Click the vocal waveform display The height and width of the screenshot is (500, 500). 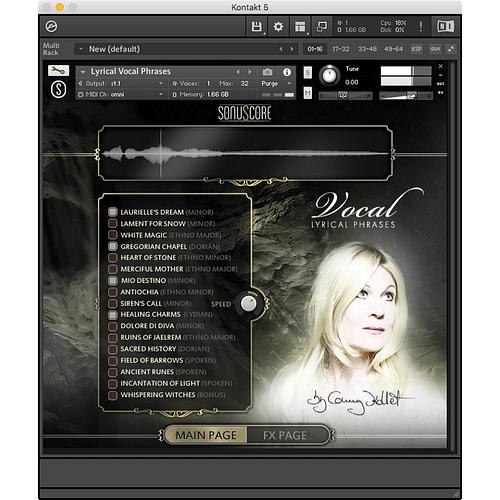245,154
